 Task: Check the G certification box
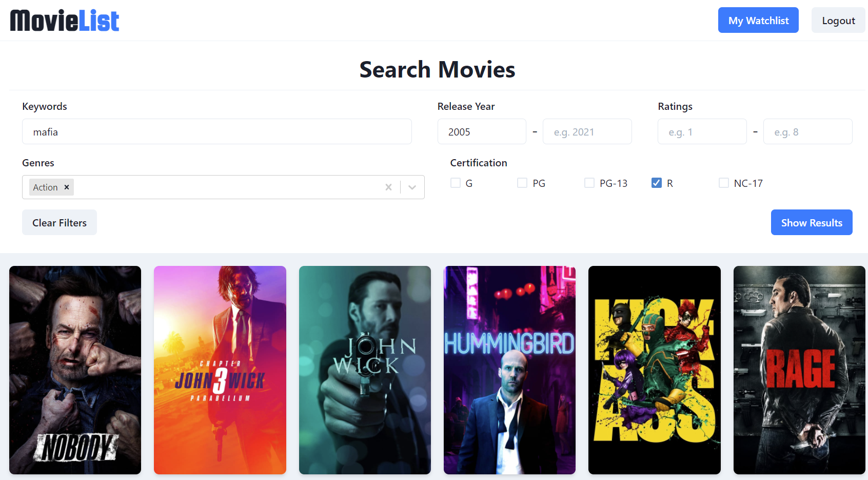point(456,183)
